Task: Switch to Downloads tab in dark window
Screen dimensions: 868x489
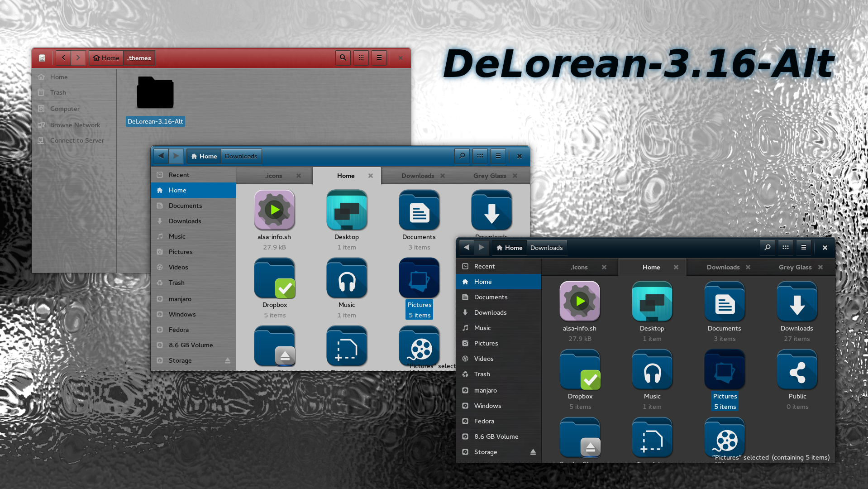Action: tap(723, 267)
